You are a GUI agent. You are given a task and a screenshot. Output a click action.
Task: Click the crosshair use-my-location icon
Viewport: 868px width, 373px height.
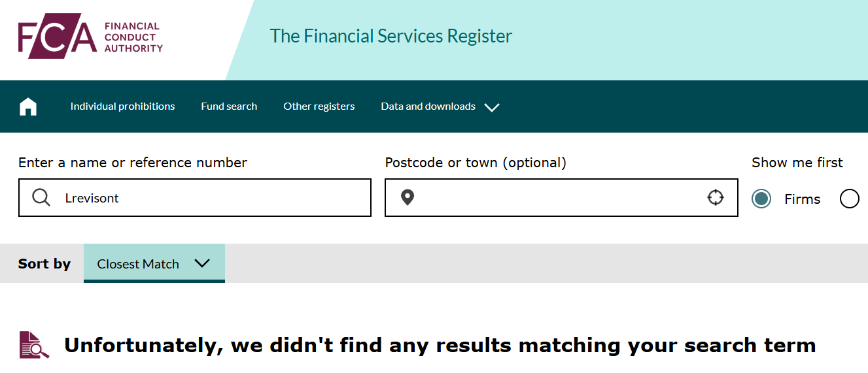(x=716, y=197)
